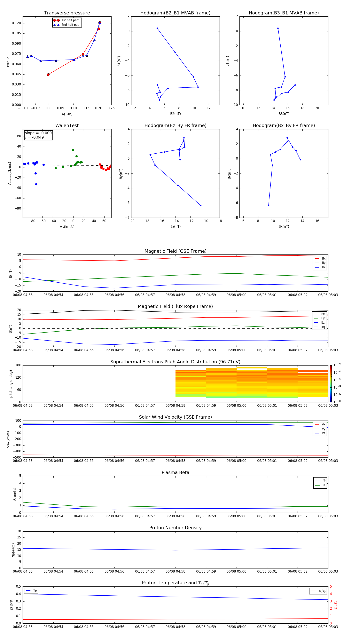Click the 'Plasma Beta' panel title

[175, 472]
